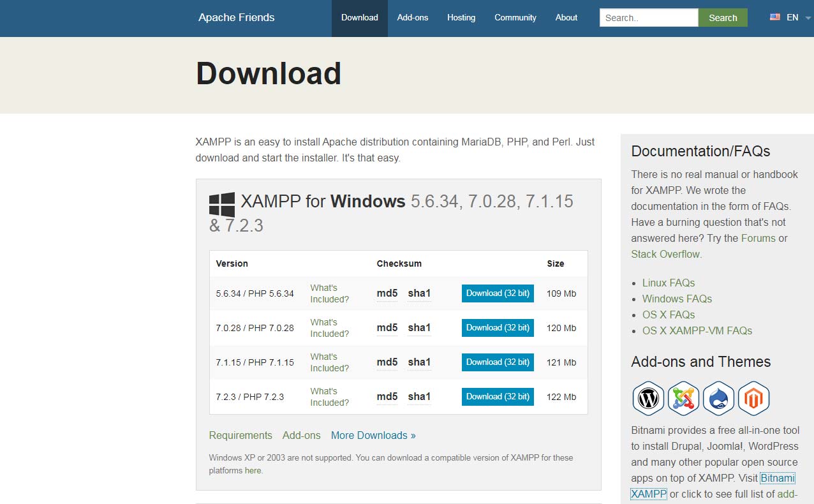Click the '121 Mb' size cell
This screenshot has height=504, width=814.
pos(561,362)
